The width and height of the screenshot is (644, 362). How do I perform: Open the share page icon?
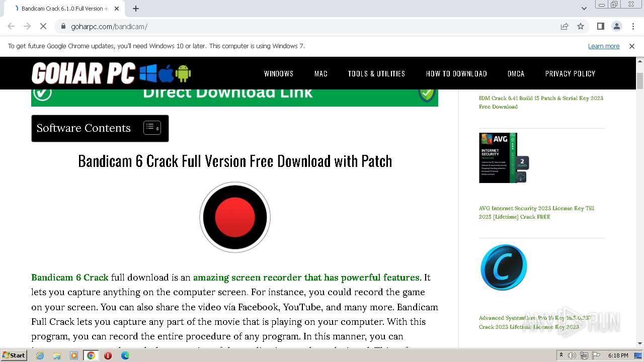[565, 26]
